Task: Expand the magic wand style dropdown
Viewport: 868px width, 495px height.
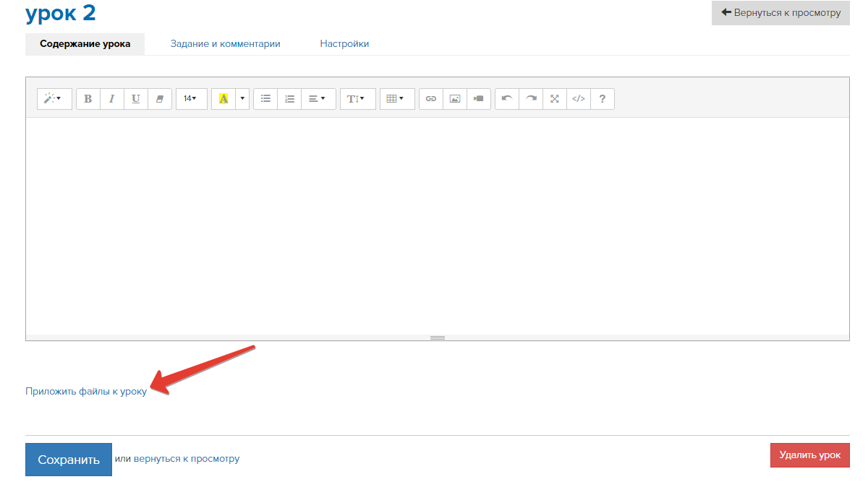Action: click(54, 99)
